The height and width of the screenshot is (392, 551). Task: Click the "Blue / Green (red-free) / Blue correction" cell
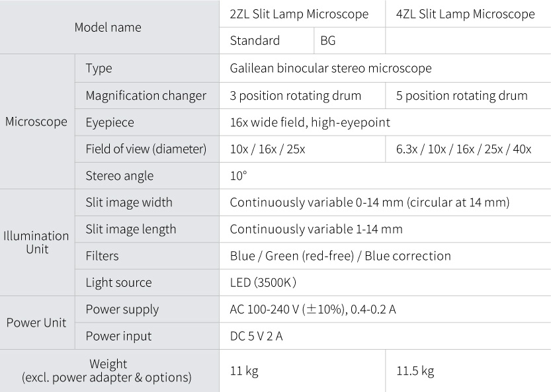[340, 256]
